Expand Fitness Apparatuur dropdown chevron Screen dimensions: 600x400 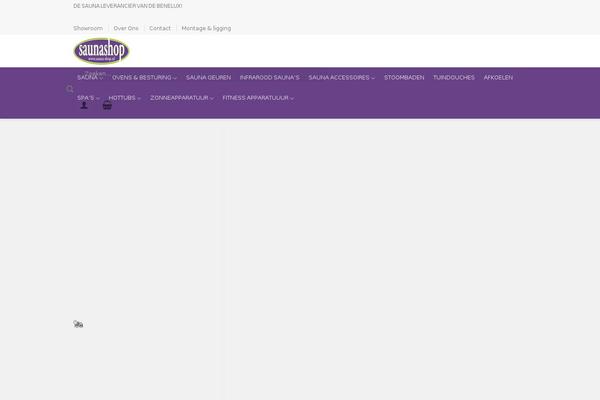(x=292, y=98)
